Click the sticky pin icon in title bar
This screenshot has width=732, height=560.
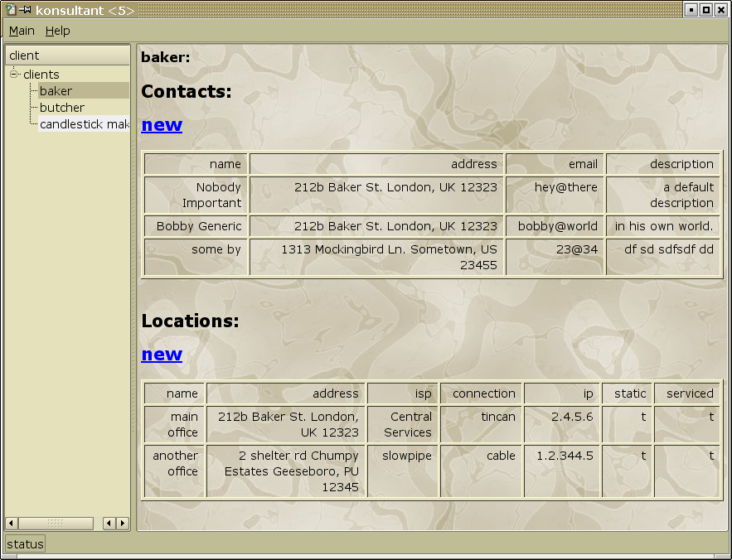point(25,9)
